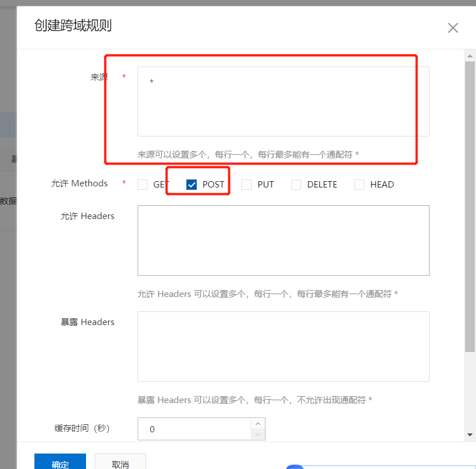Screen dimensions: 476x469
Task: Click inside the 允许 Headers text area
Action: click(x=283, y=240)
